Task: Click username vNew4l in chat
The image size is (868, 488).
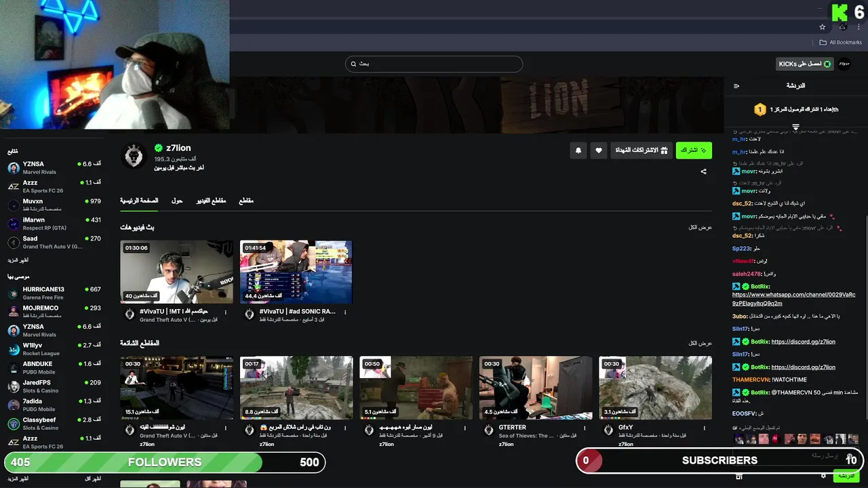Action: (743, 261)
